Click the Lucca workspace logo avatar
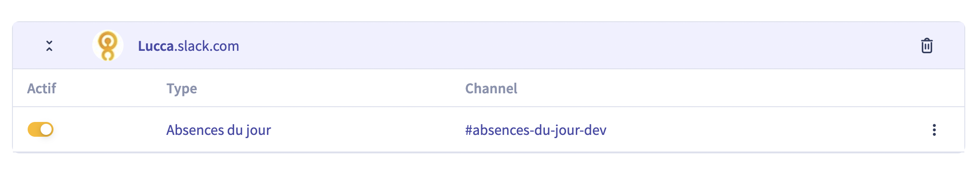Image resolution: width=980 pixels, height=182 pixels. pos(108,46)
